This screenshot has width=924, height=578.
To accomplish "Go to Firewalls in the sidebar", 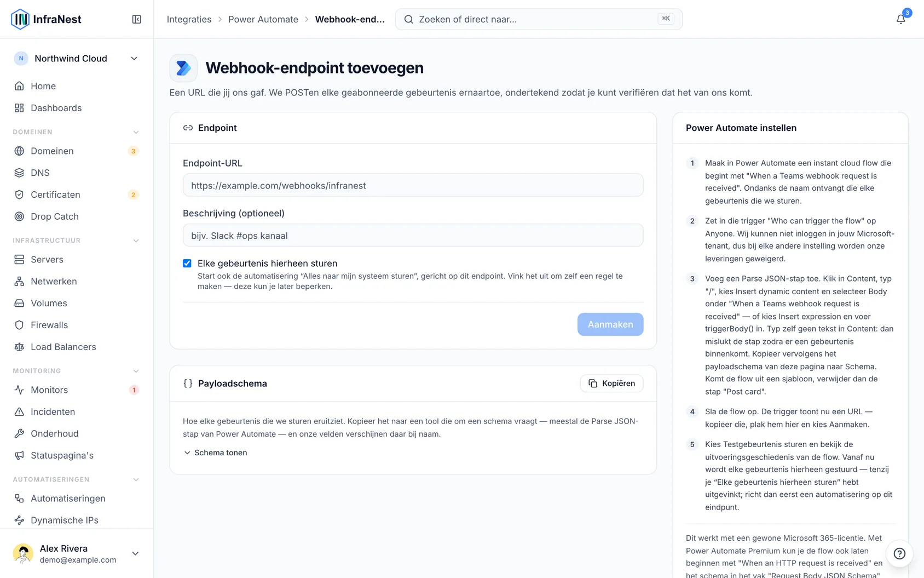I will [x=77, y=325].
